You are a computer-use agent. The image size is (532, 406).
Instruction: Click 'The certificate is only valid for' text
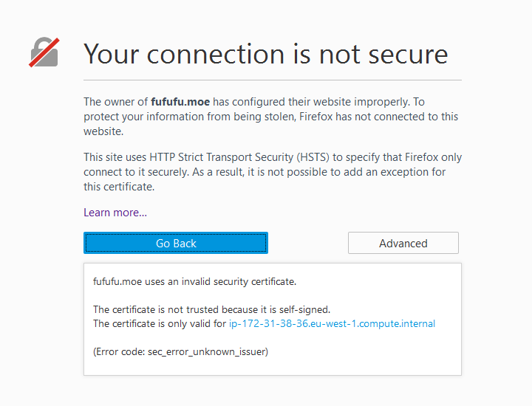(160, 323)
